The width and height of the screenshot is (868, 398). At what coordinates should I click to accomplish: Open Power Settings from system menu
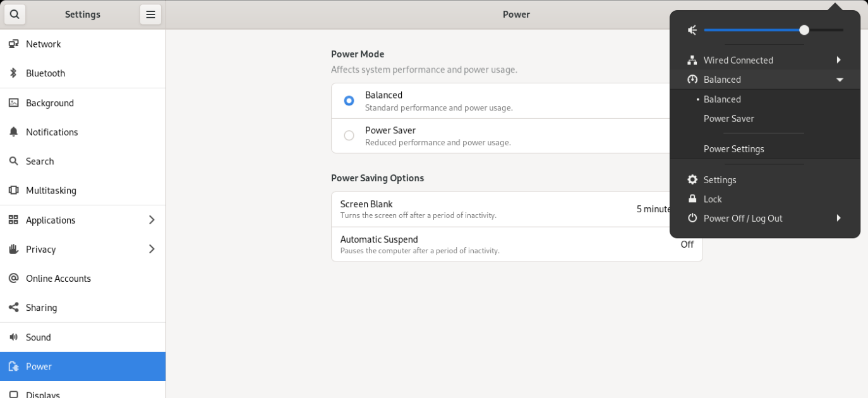click(x=733, y=149)
